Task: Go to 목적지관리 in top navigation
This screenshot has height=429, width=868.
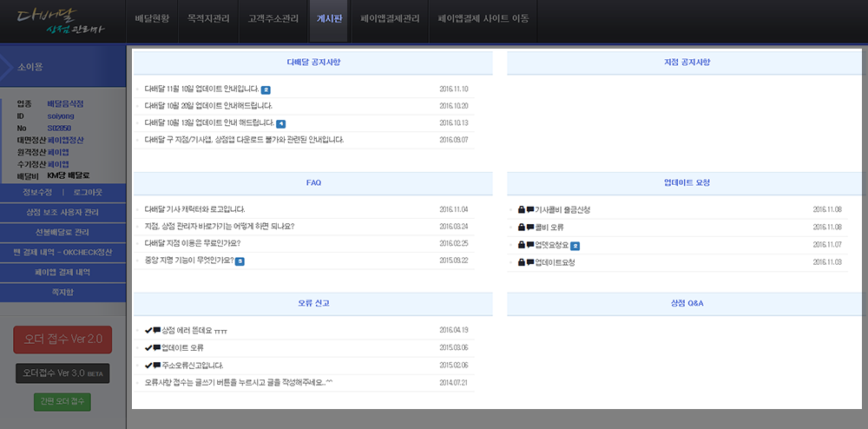Action: 208,19
